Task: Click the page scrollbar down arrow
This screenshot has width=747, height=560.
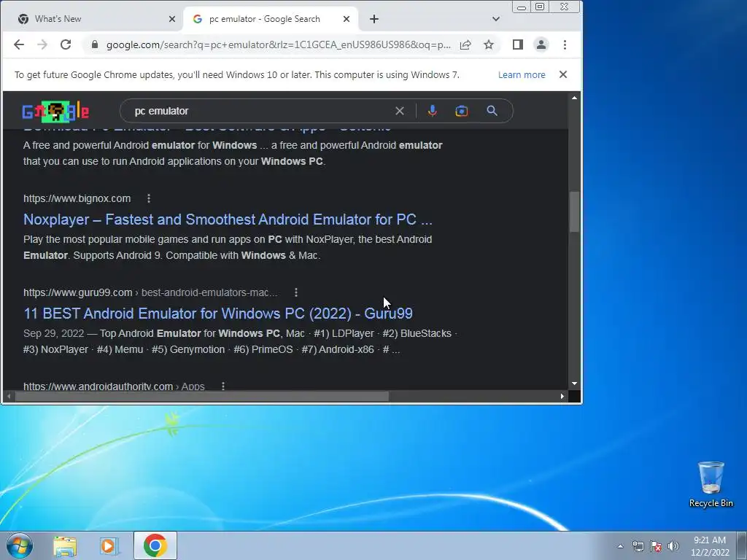Action: pos(574,384)
